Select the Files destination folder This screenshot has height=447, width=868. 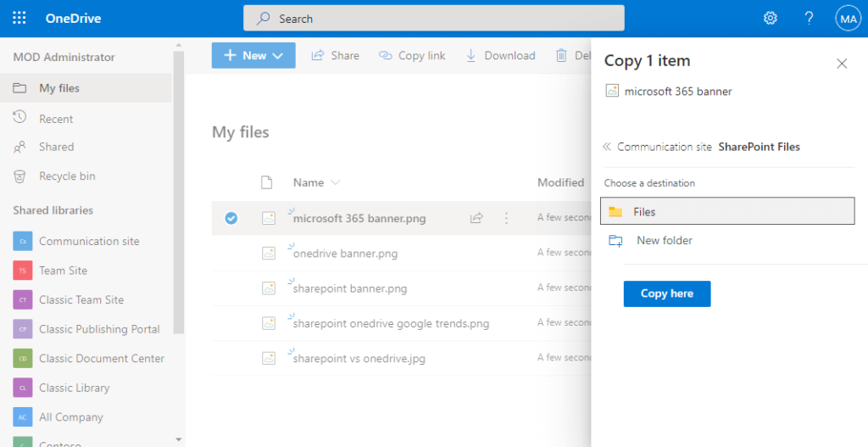click(727, 211)
